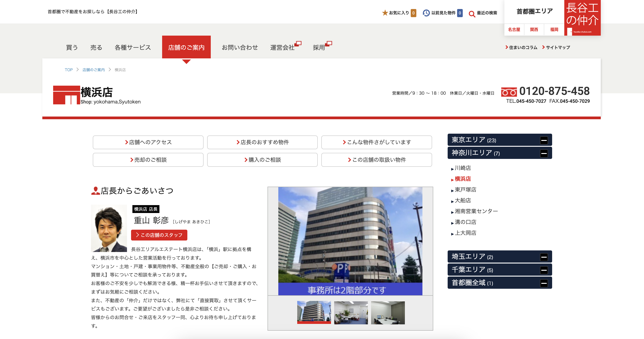Viewport: 644px width, 339px height.
Task: Select building exterior thumbnail
Action: pyautogui.click(x=314, y=312)
